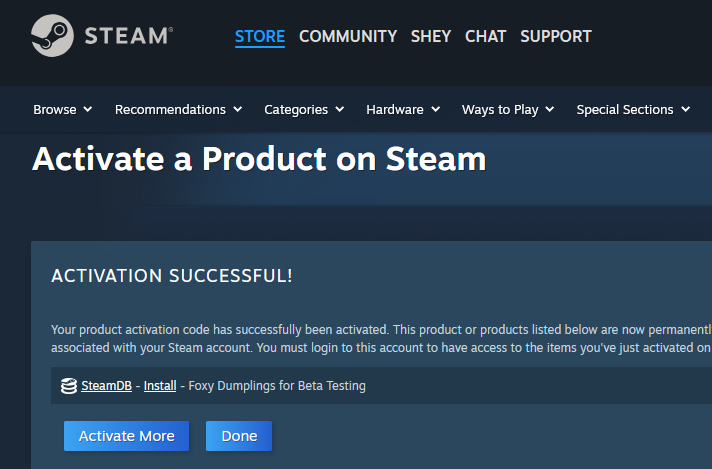Open the COMMUNITY tab
Screen dimensions: 712x469
coord(348,36)
